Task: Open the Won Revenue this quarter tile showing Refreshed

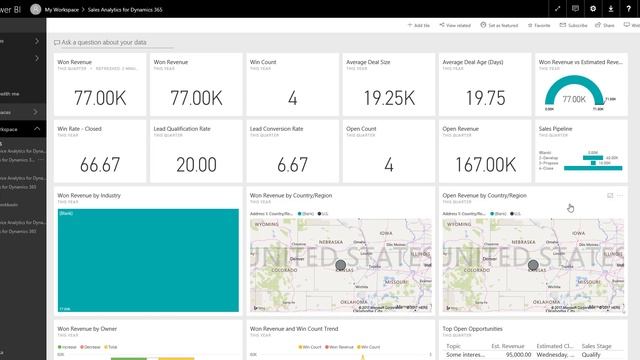Action: [100, 84]
